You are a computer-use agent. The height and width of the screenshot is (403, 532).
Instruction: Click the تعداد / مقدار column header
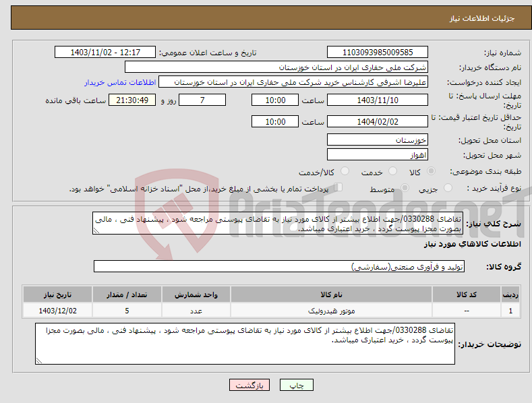pyautogui.click(x=127, y=294)
